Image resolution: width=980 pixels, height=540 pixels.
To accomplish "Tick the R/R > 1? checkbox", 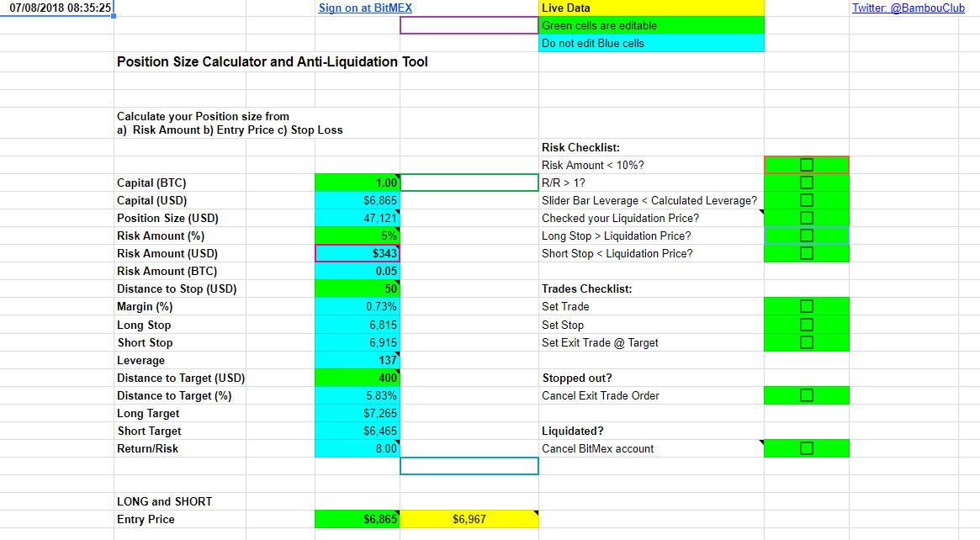I will click(x=806, y=183).
